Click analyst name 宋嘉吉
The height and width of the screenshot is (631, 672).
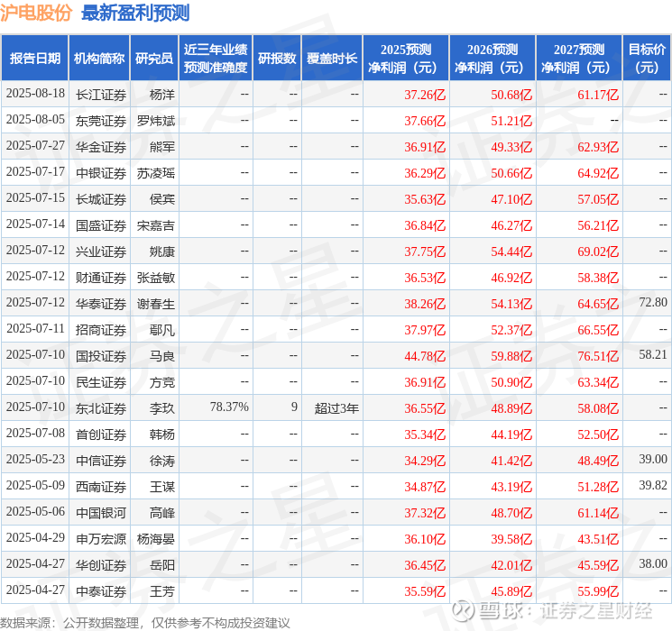click(155, 225)
